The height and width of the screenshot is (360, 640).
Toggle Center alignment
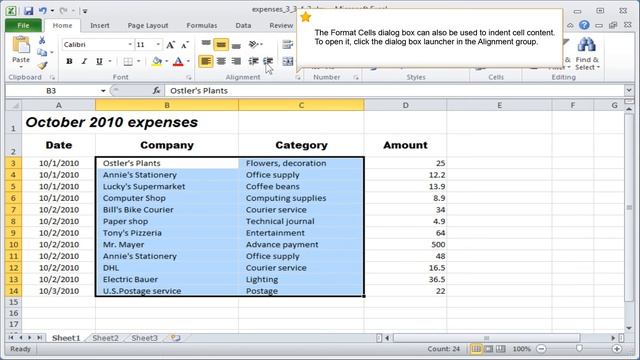click(x=221, y=61)
